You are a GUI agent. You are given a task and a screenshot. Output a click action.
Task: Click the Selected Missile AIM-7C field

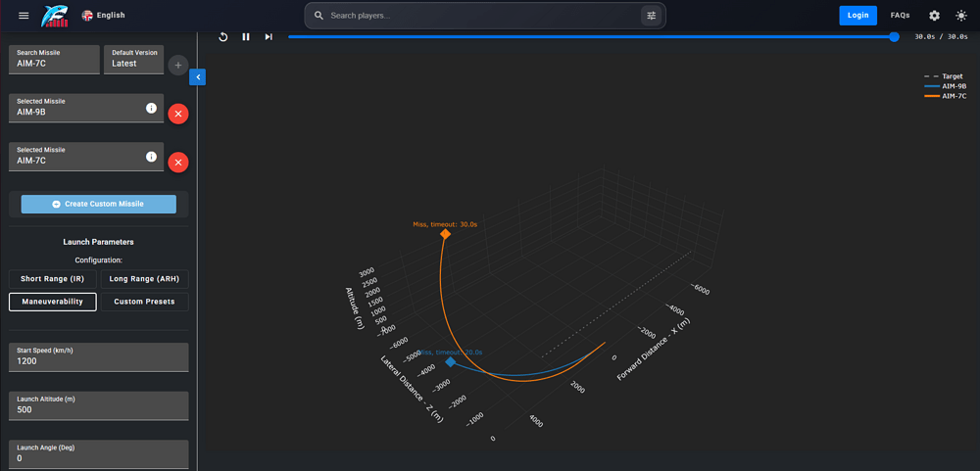coord(86,157)
